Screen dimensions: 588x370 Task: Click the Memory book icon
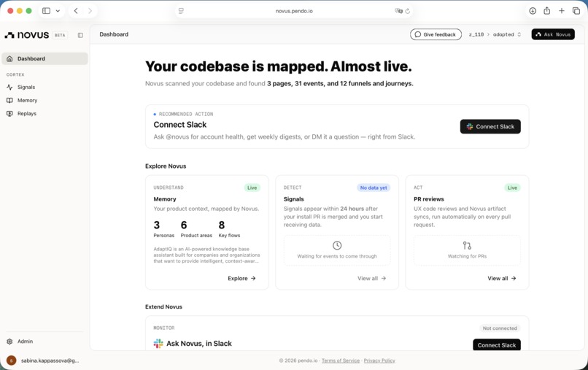[x=9, y=100]
